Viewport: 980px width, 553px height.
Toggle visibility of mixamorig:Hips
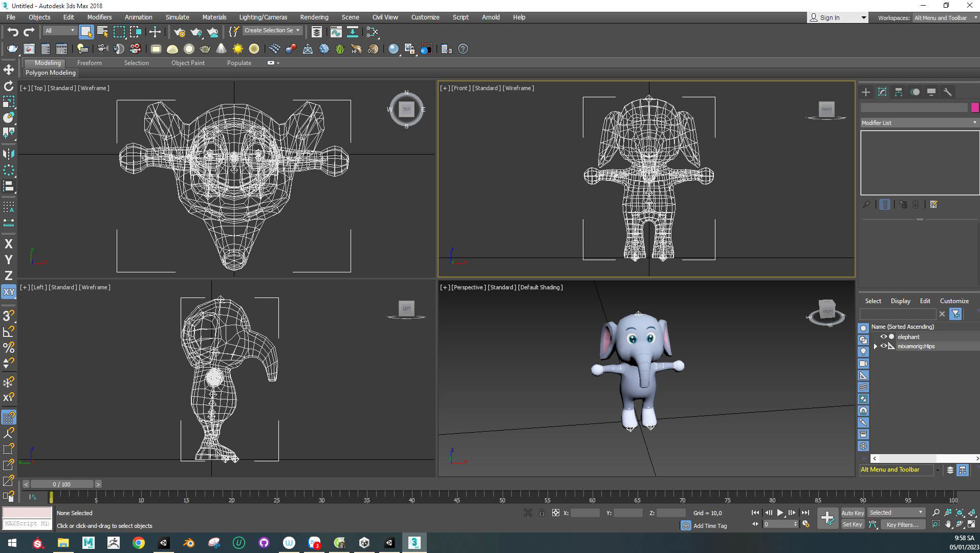click(883, 346)
